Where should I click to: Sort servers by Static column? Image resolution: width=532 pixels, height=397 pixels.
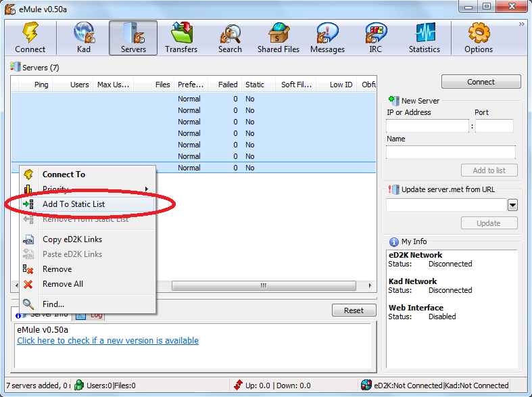pyautogui.click(x=258, y=85)
